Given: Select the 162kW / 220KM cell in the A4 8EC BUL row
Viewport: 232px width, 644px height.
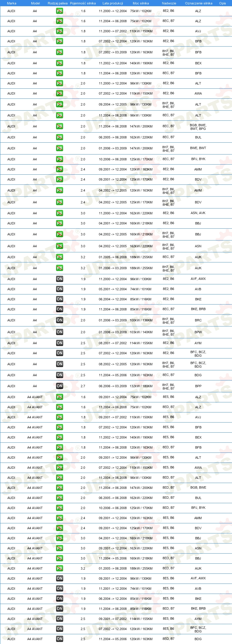Looking at the screenshot, I should 141,137.
